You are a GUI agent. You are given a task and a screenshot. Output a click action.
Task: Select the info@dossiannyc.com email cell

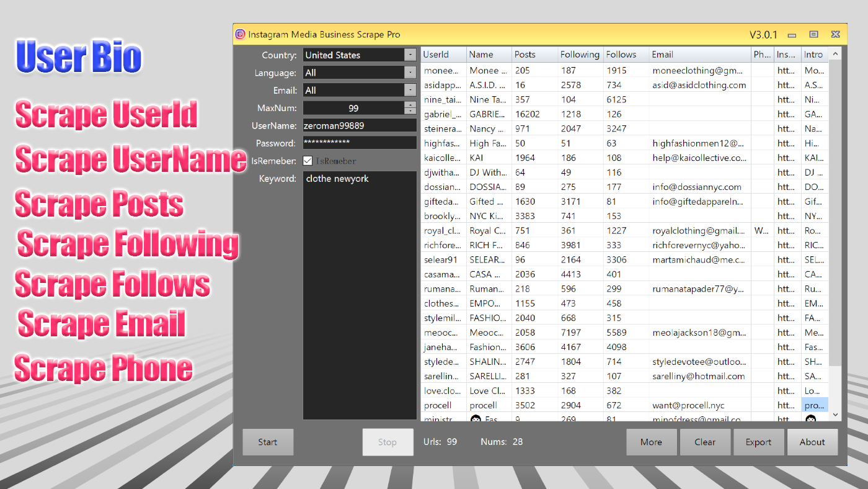coord(700,187)
